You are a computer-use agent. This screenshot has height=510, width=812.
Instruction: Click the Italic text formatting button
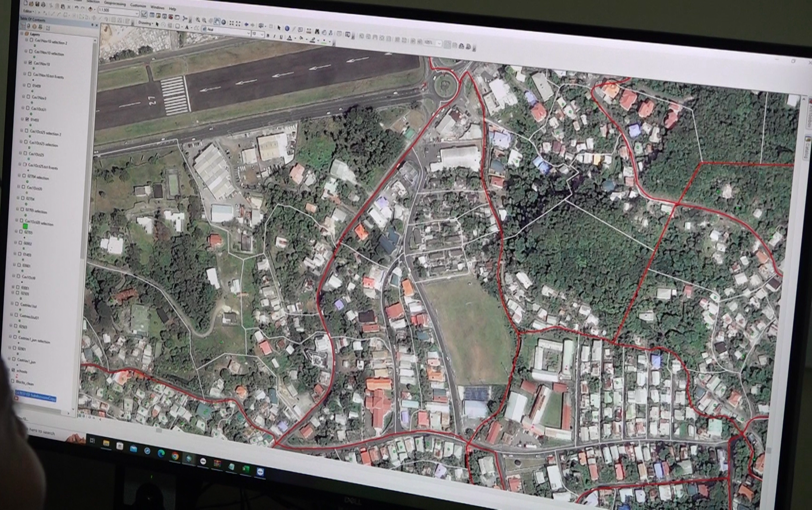[274, 36]
